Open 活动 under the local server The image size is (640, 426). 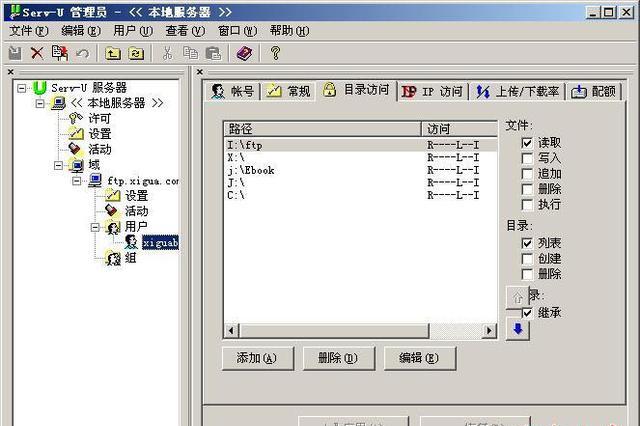[99, 149]
